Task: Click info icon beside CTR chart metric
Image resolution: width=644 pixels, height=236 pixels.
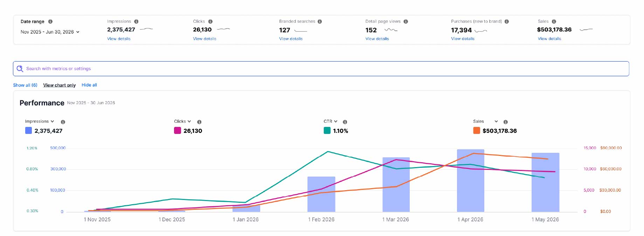Action: pyautogui.click(x=345, y=122)
